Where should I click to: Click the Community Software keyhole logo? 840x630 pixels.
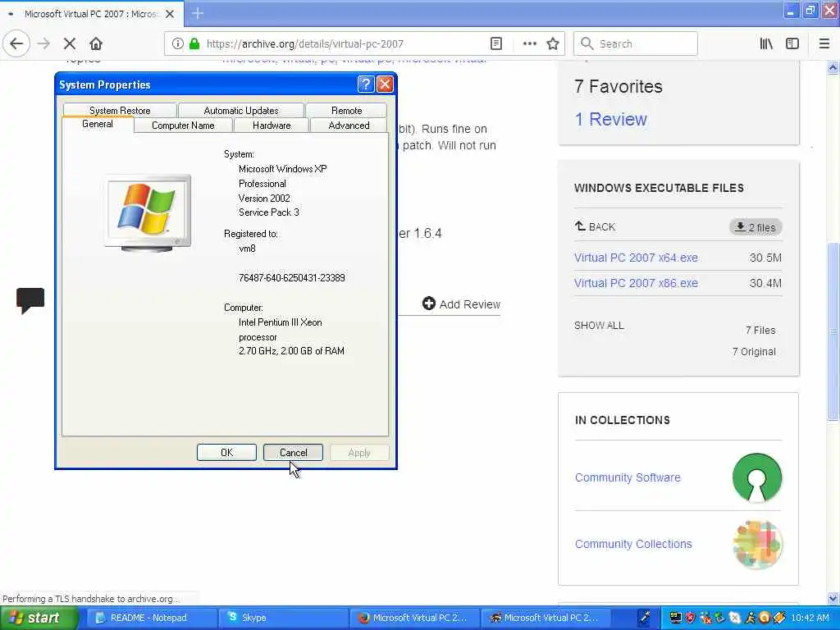click(757, 477)
